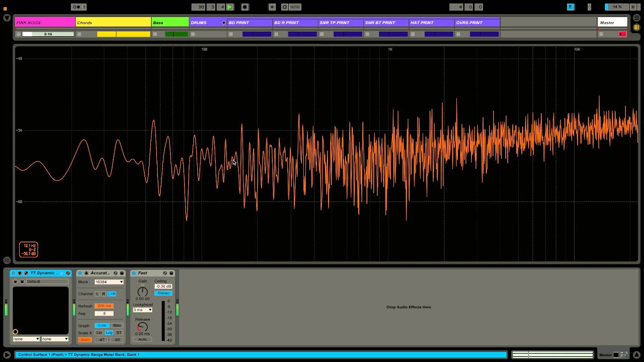
Task: Toggle the Stereo button in limiter
Action: click(164, 293)
